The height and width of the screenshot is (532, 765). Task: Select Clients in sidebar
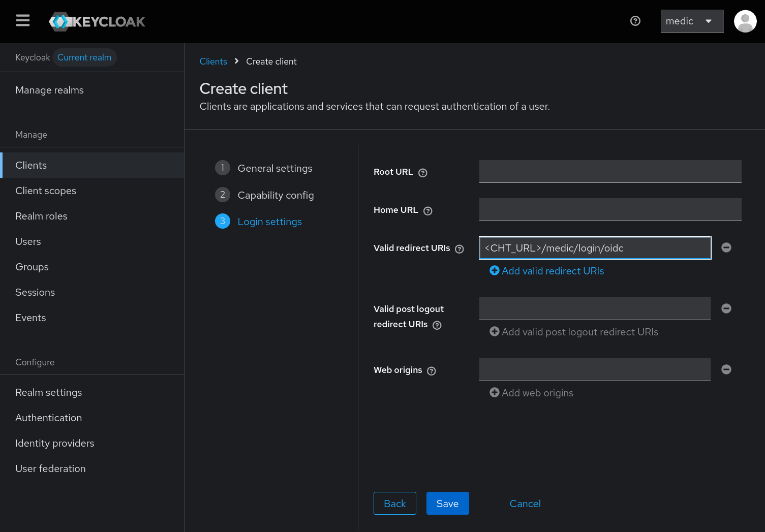point(92,165)
